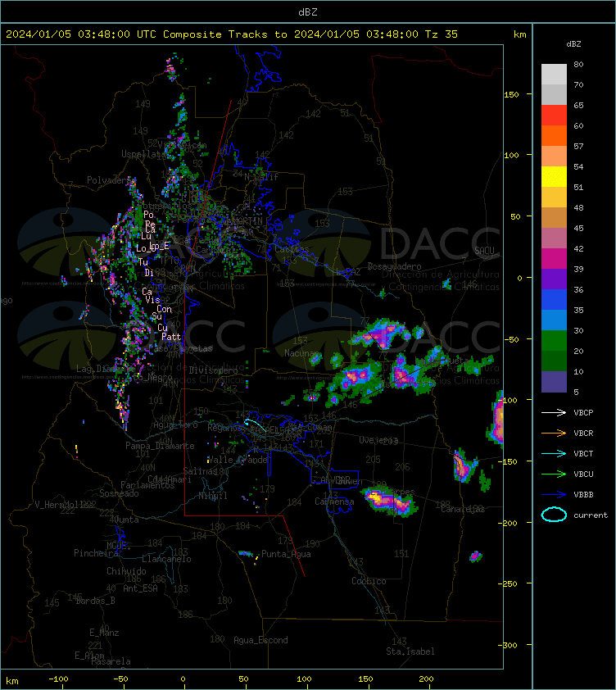This screenshot has width=616, height=690.
Task: Click the 'Cochico' place label on map
Action: pyautogui.click(x=369, y=581)
